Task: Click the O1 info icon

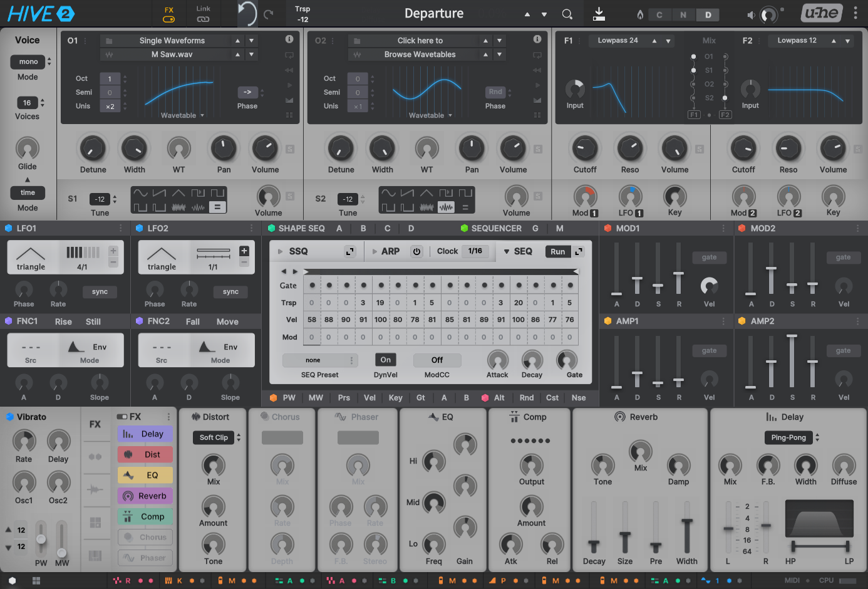Action: [x=289, y=39]
